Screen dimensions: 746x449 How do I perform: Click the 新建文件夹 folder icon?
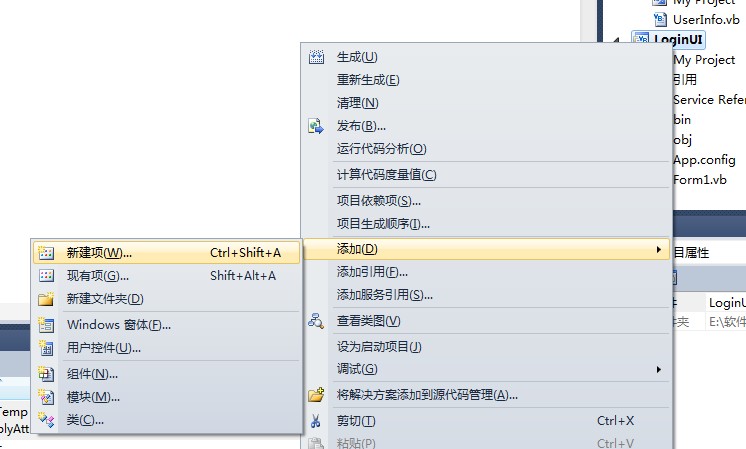pyautogui.click(x=46, y=299)
